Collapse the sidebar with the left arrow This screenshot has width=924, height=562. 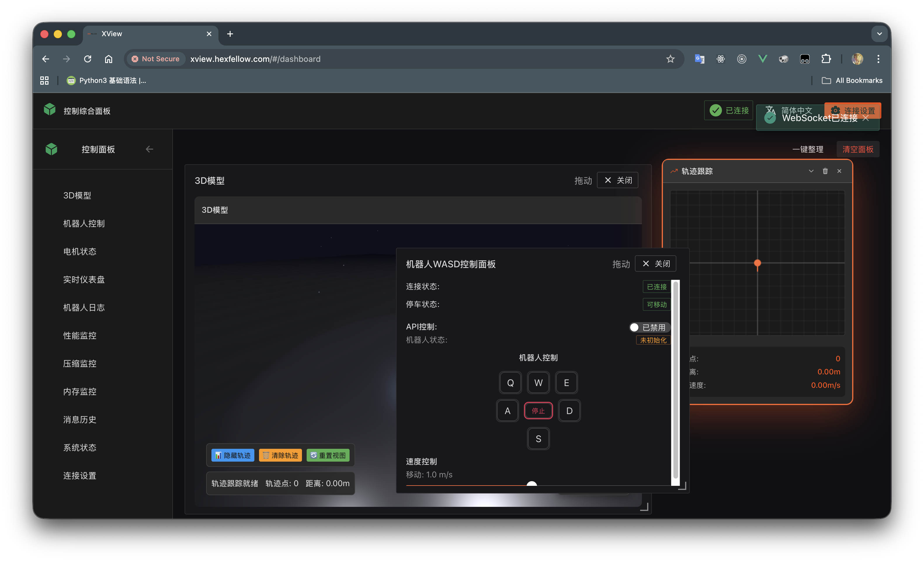pyautogui.click(x=149, y=149)
